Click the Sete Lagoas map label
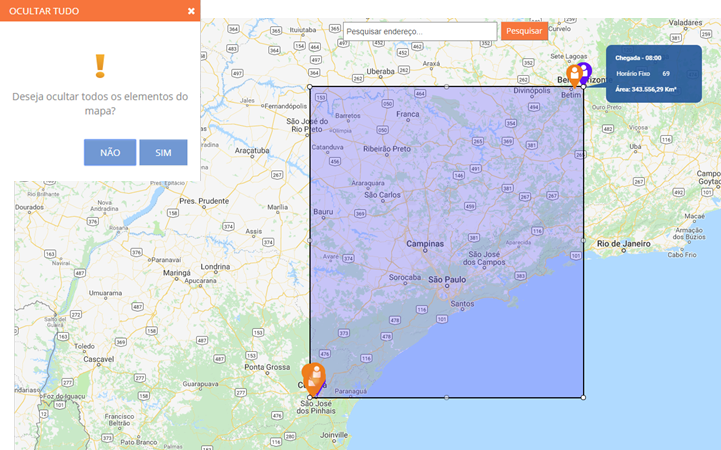Viewport: 721px width, 450px height. [569, 57]
